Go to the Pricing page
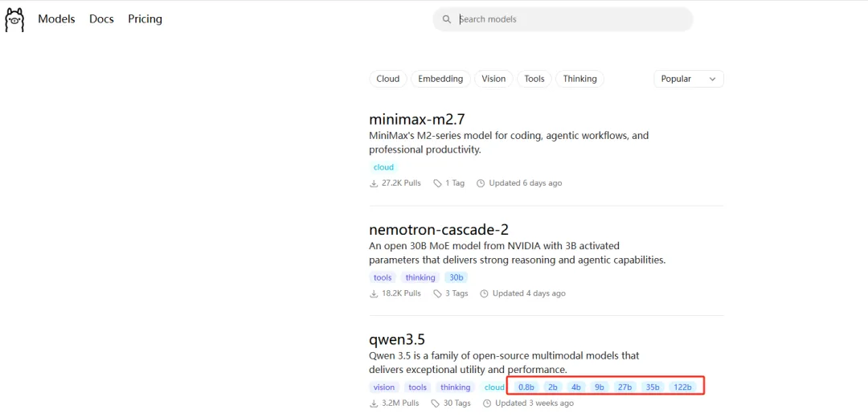 [x=145, y=19]
